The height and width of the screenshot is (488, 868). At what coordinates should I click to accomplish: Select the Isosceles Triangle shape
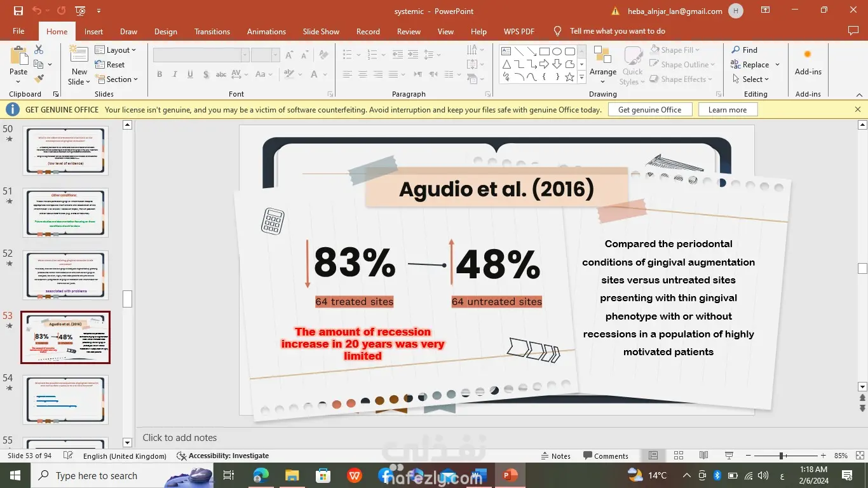(506, 64)
